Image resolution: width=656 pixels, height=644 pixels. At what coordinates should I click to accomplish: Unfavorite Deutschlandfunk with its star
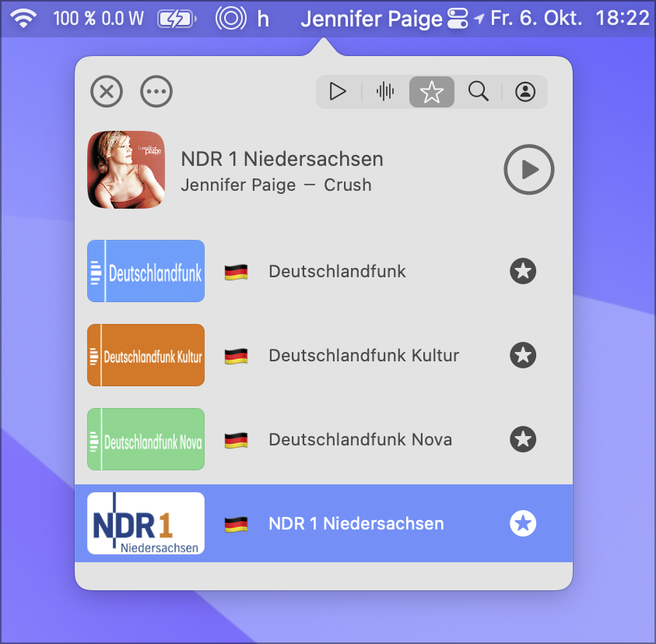[523, 272]
